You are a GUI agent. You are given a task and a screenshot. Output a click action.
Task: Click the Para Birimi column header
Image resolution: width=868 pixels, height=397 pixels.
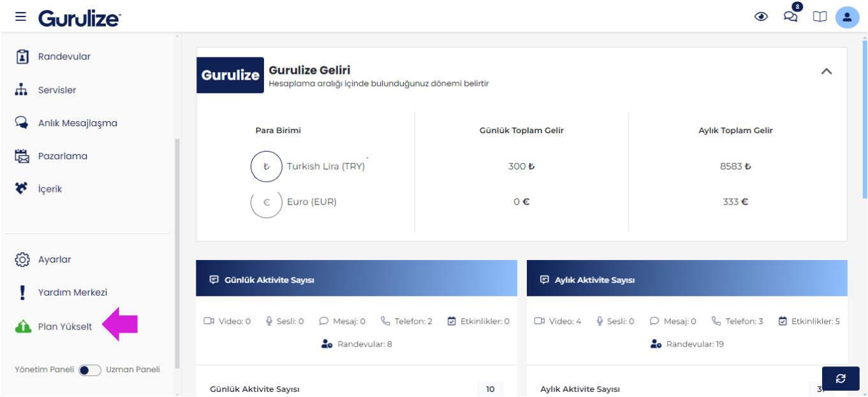click(278, 131)
